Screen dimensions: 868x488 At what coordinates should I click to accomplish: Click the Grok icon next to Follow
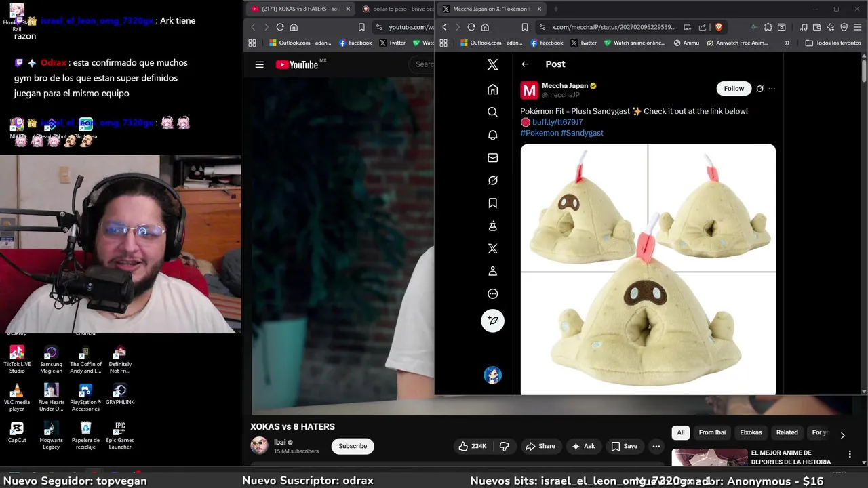759,89
